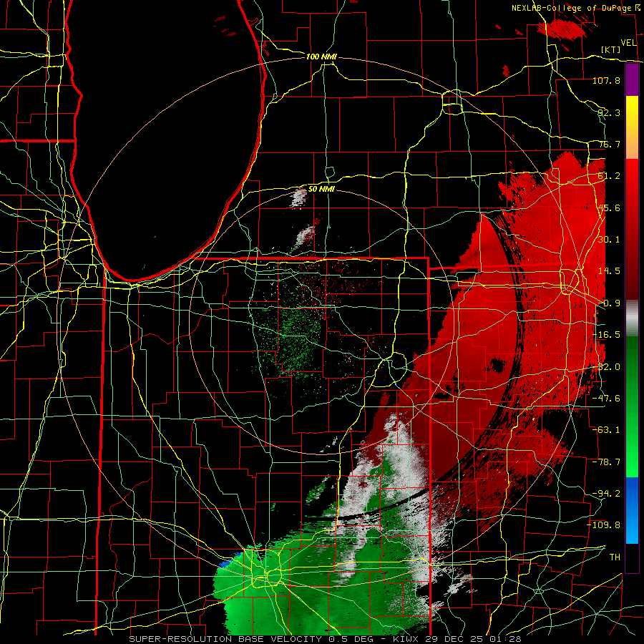Click the gray near-zero segment of the color scale
The image size is (644, 644).
tap(632, 318)
